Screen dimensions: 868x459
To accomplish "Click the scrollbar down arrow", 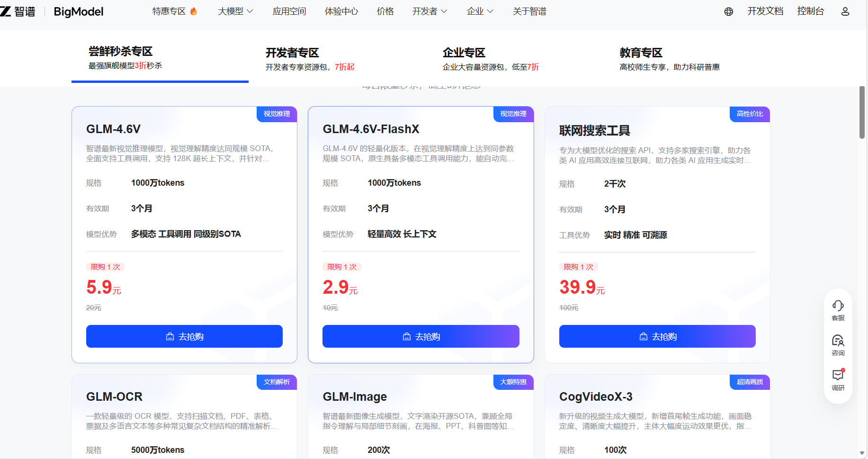I will click(x=862, y=453).
